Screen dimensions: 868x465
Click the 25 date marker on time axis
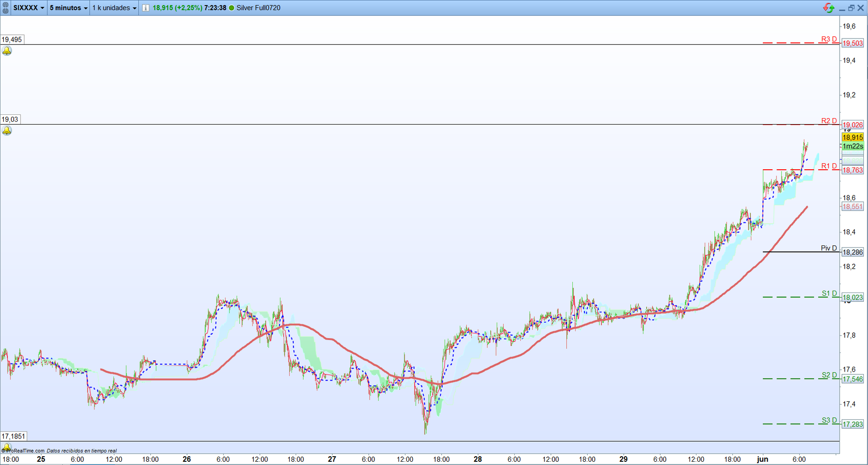coord(41,459)
